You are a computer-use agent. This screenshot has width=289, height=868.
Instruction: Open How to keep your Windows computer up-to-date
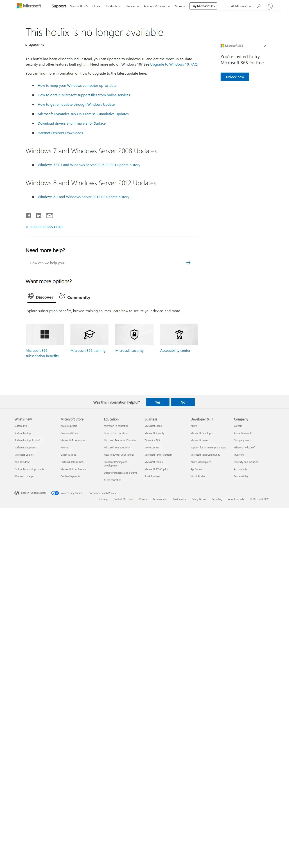click(77, 86)
